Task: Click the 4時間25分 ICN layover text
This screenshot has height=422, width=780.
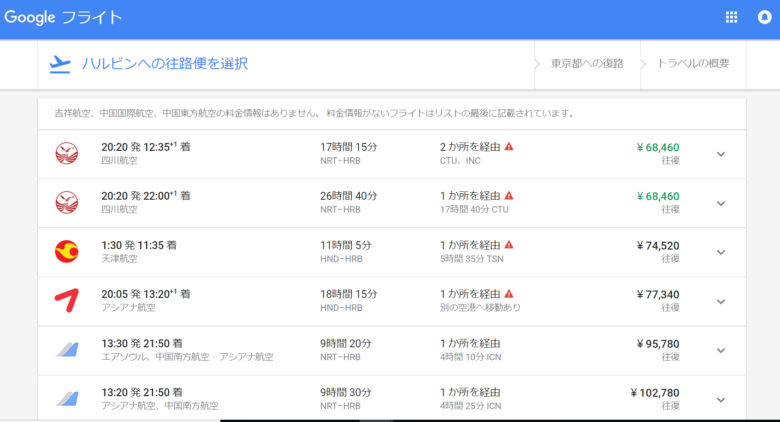Action: click(x=471, y=406)
